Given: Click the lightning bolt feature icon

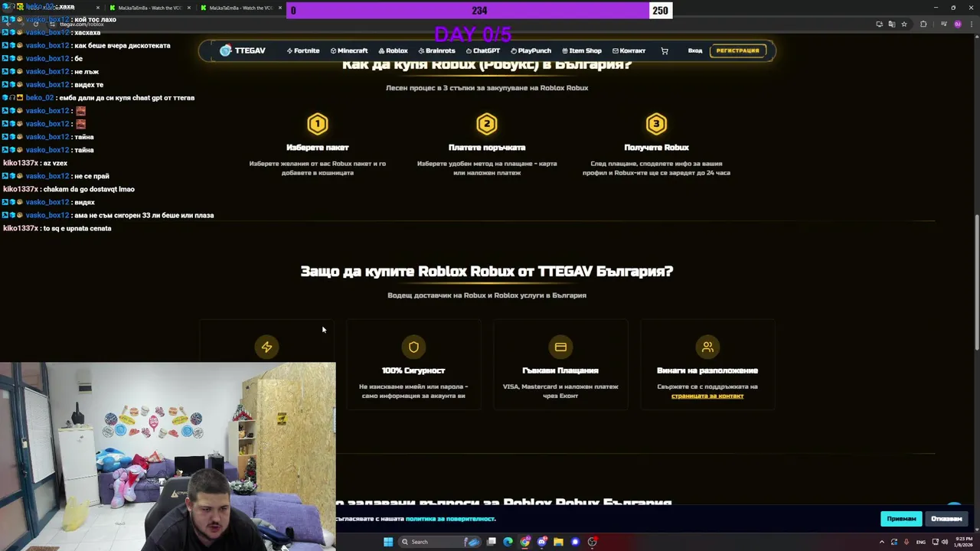Looking at the screenshot, I should [x=266, y=347].
